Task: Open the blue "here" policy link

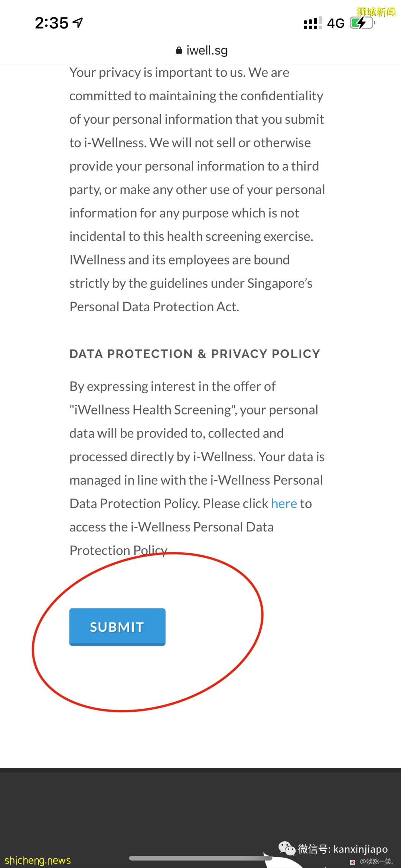Action: pyautogui.click(x=284, y=504)
